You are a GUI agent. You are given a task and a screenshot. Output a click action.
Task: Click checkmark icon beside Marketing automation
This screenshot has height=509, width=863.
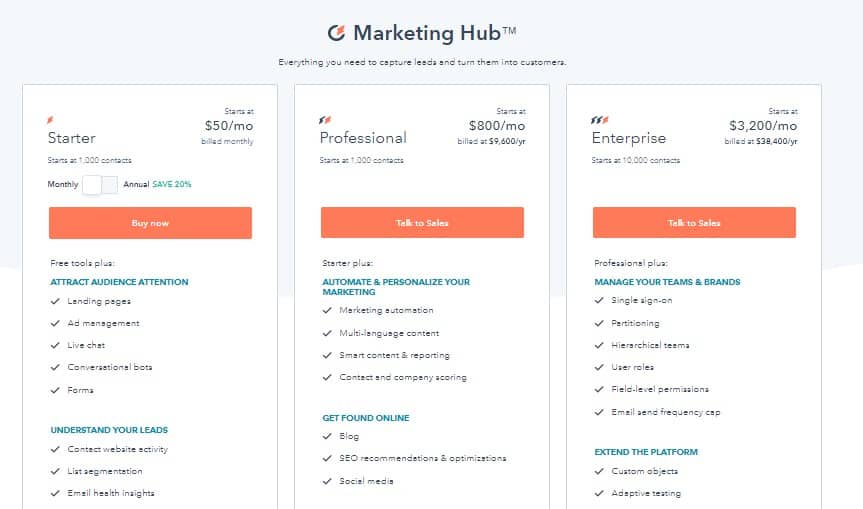pyautogui.click(x=327, y=311)
